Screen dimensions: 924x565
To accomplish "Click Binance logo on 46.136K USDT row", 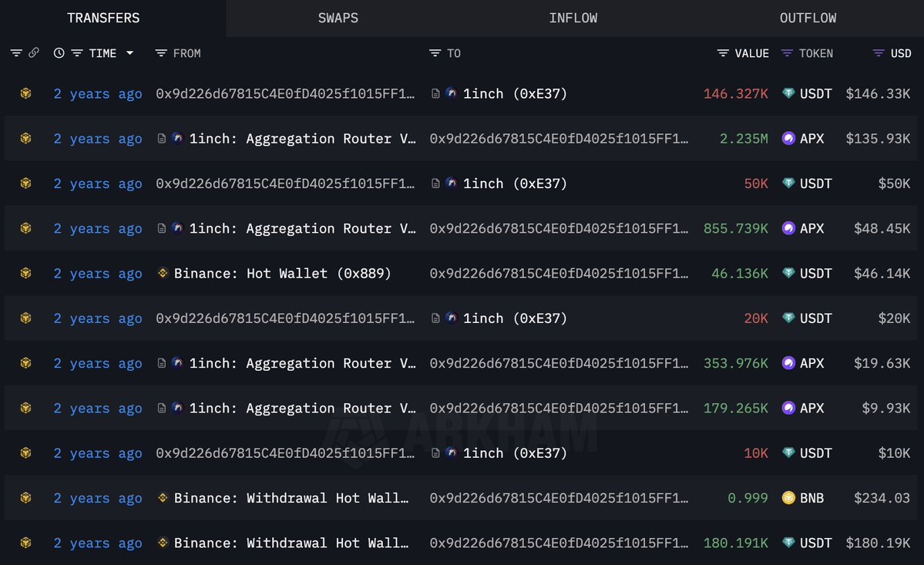I will pyautogui.click(x=163, y=273).
